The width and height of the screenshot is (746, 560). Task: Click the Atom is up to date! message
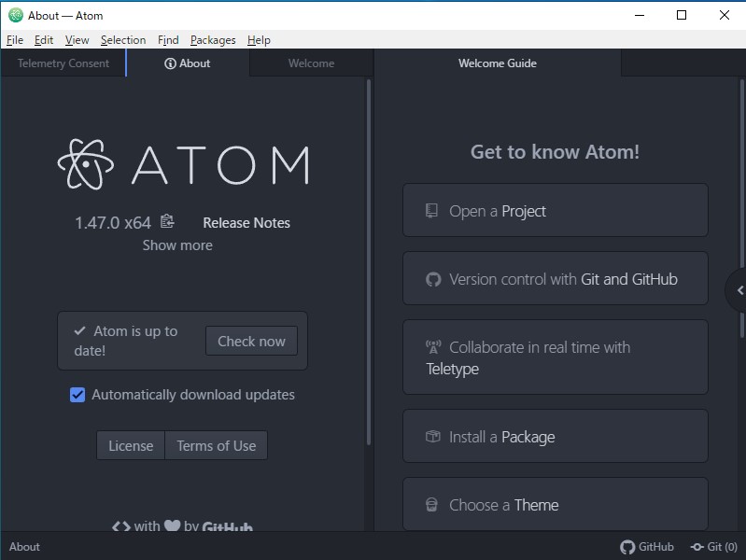(126, 341)
